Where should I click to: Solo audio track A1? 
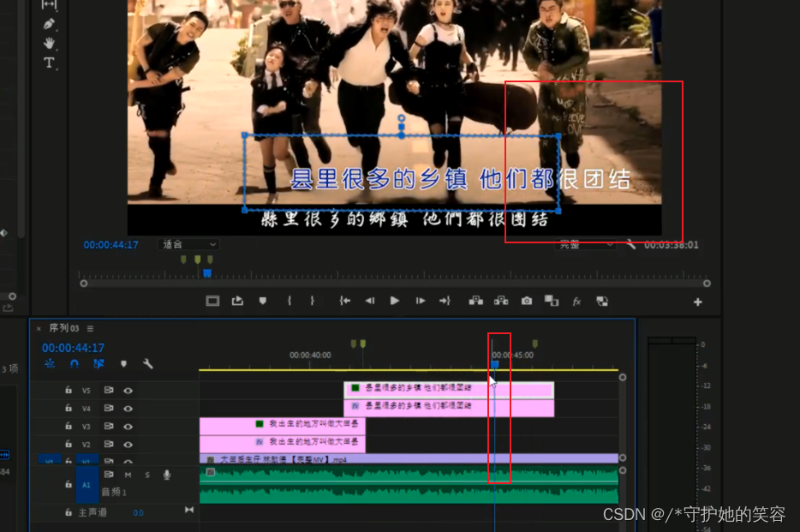(x=147, y=475)
